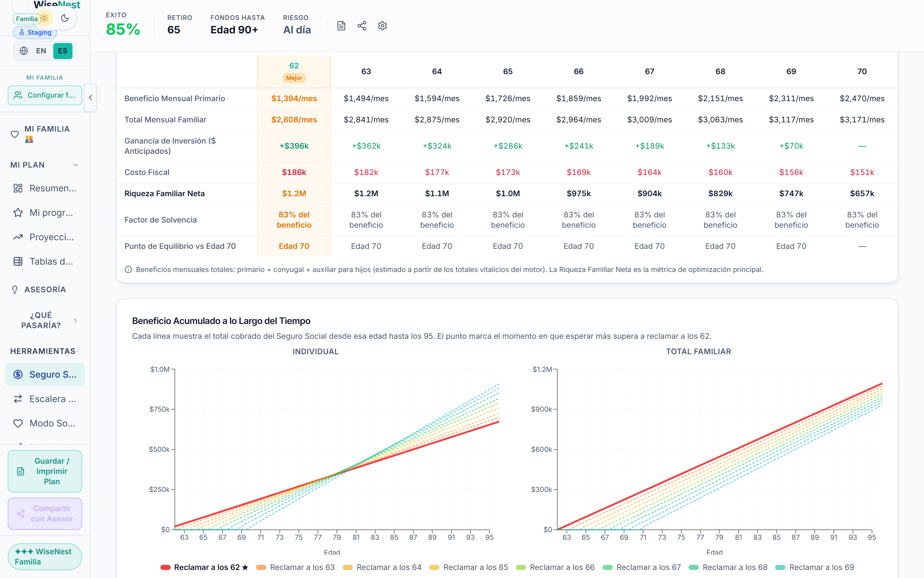Click the Al día risk status
The width and height of the screenshot is (924, 578).
point(297,30)
